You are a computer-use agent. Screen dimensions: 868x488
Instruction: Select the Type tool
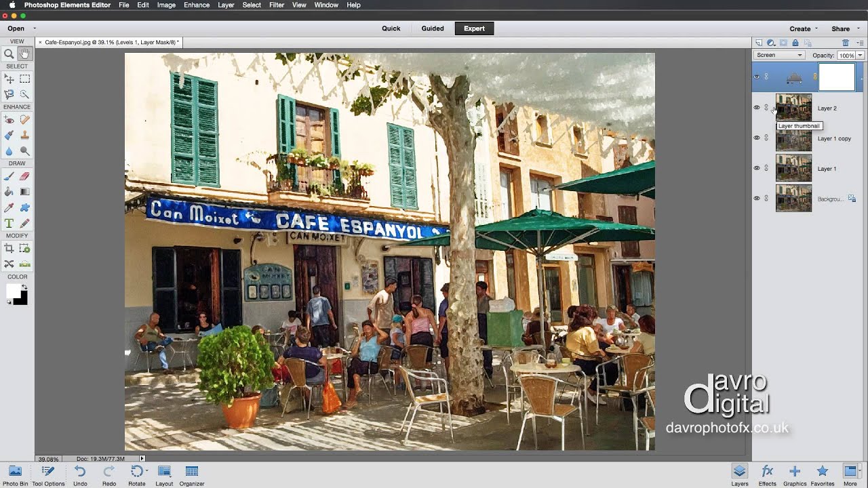click(9, 223)
